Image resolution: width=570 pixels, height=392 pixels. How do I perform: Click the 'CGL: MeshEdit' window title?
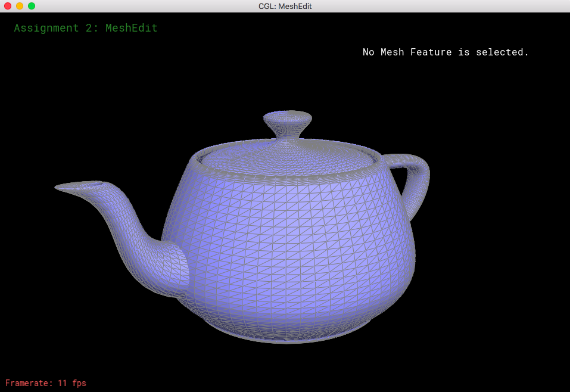point(285,6)
